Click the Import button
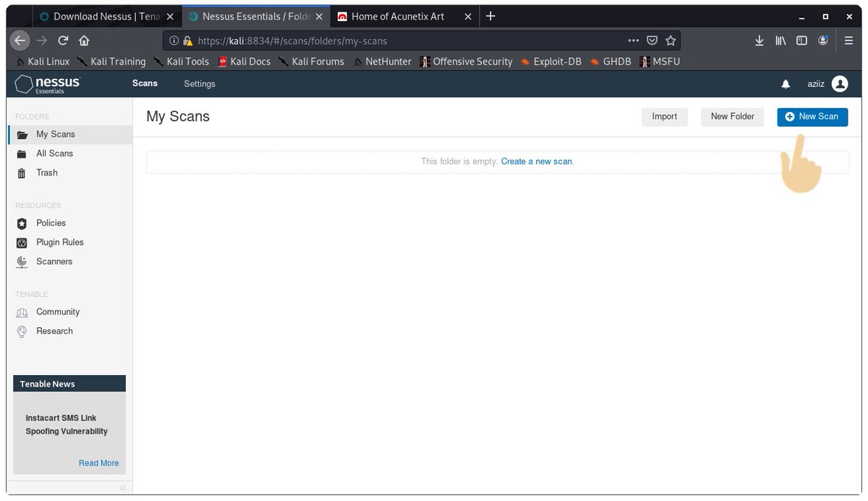The height and width of the screenshot is (501, 868). coord(665,117)
